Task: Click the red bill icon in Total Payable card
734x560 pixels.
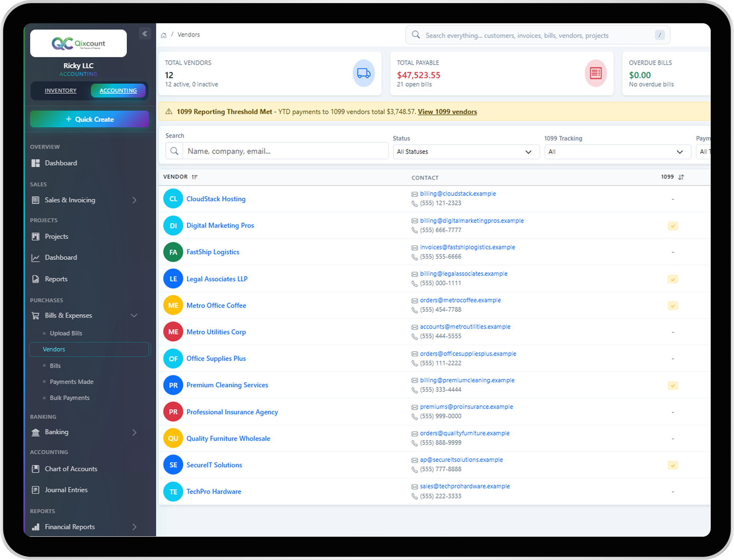Action: 595,73
